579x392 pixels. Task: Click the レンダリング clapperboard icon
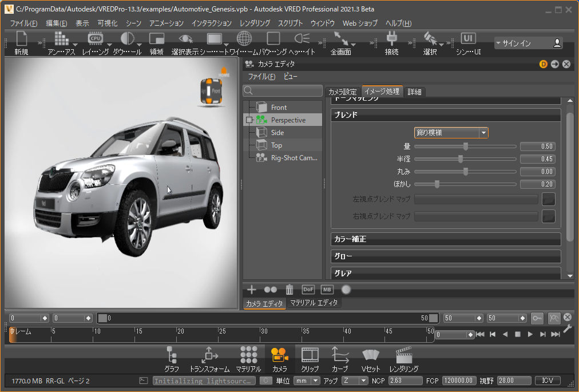click(x=404, y=355)
